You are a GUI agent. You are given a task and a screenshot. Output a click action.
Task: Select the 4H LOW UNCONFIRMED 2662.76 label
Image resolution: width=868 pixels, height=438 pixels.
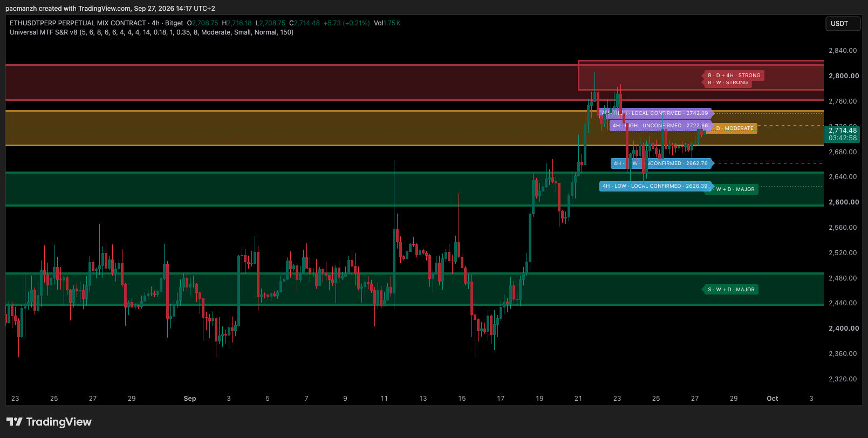(661, 163)
